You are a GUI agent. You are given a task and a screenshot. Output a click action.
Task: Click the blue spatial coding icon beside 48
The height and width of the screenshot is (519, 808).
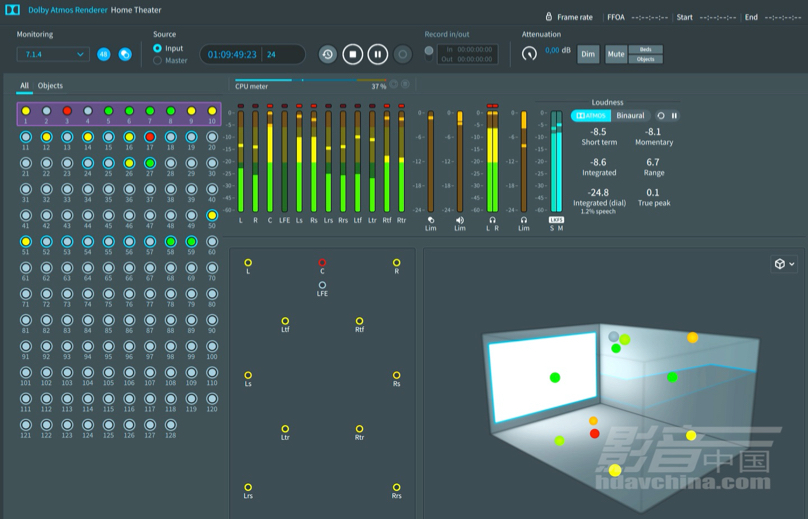click(x=125, y=54)
